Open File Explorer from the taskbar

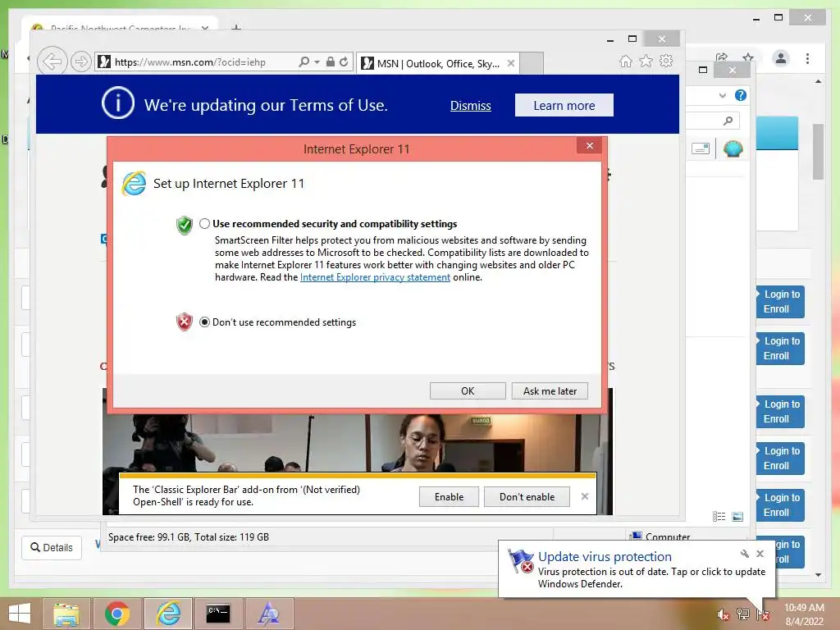(x=66, y=614)
